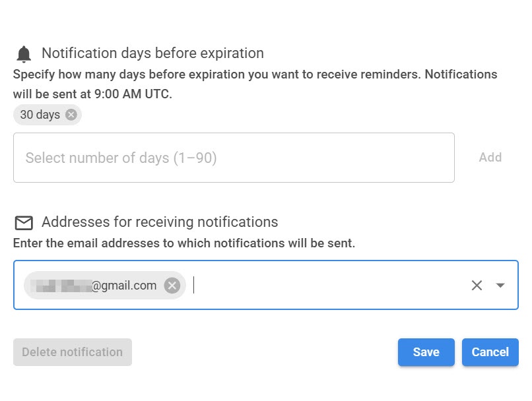
Task: Click the blurred username in the email chip
Action: (62, 286)
